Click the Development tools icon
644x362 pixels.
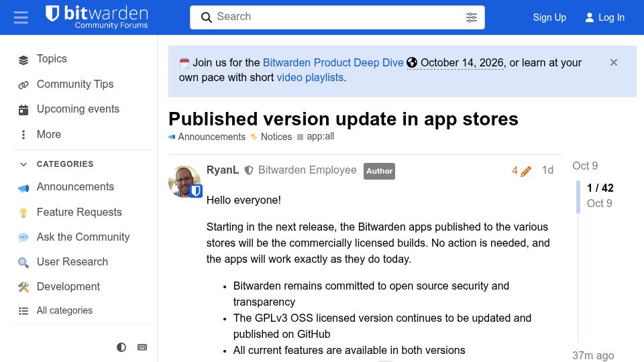[x=23, y=288]
